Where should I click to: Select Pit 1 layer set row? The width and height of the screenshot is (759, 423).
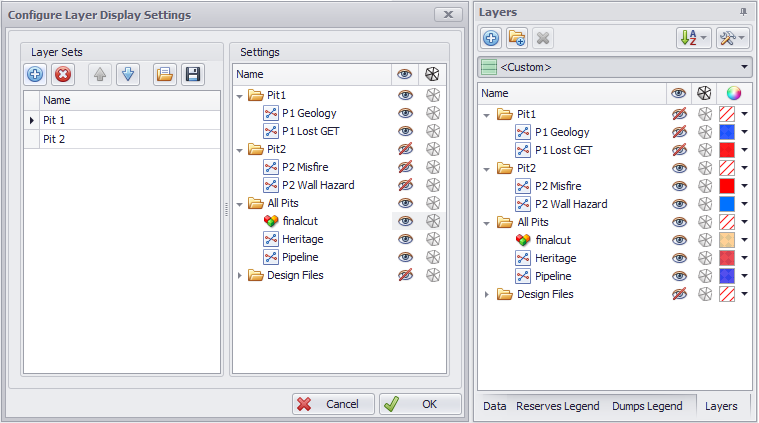(122, 120)
